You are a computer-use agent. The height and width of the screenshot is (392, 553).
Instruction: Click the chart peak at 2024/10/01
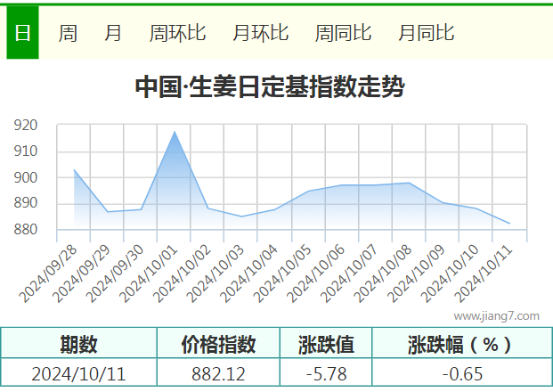tap(175, 132)
